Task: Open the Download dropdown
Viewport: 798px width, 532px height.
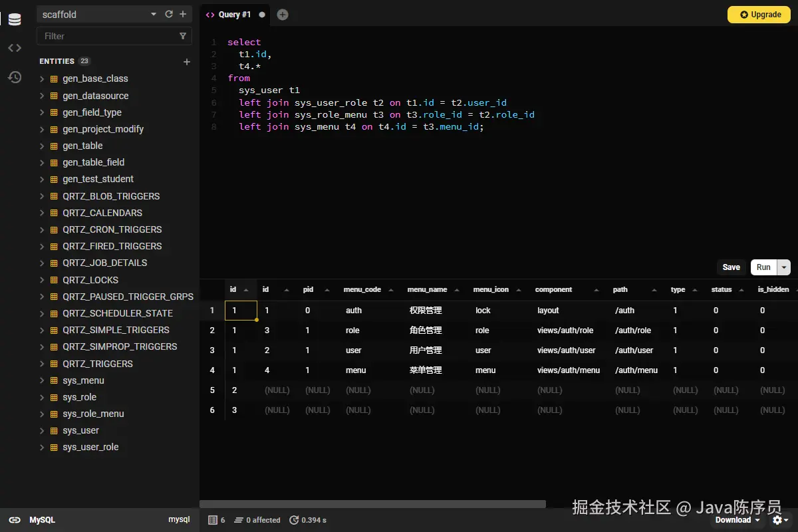Action: [738, 520]
